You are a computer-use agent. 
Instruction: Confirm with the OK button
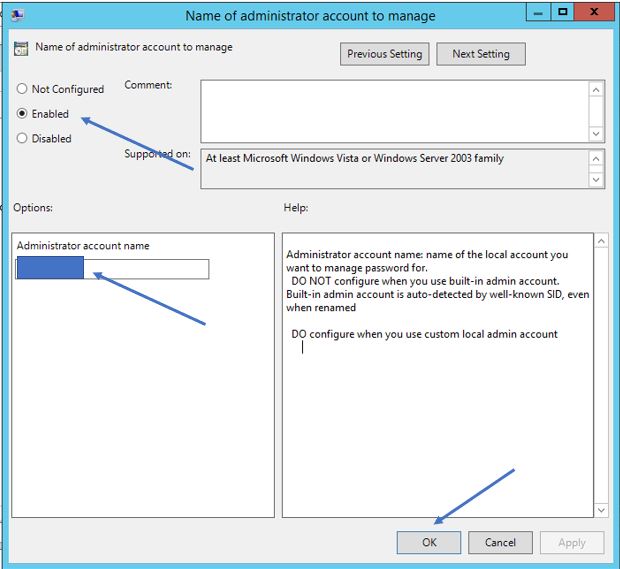(429, 543)
